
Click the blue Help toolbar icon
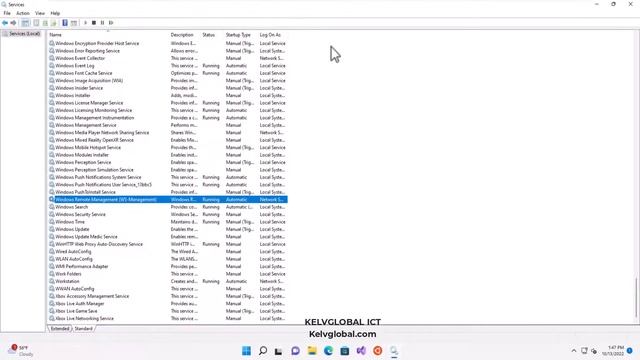[65, 23]
